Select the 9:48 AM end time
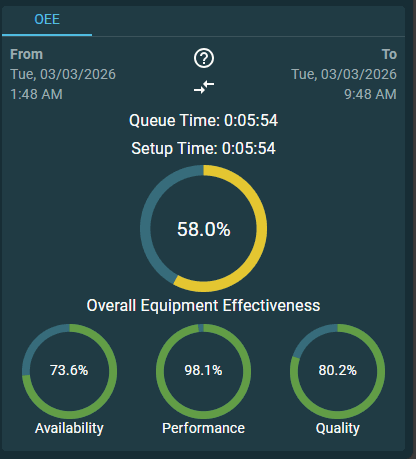This screenshot has height=459, width=416. [370, 94]
